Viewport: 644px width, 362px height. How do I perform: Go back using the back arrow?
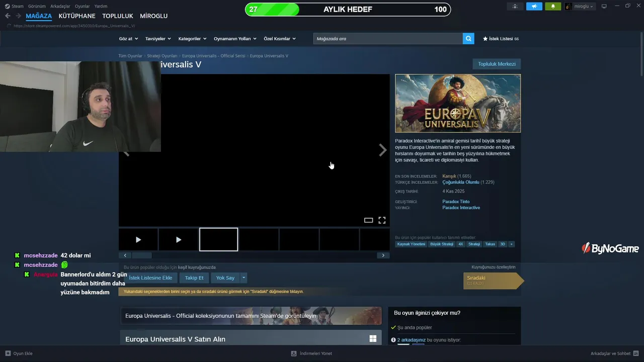coord(8,16)
